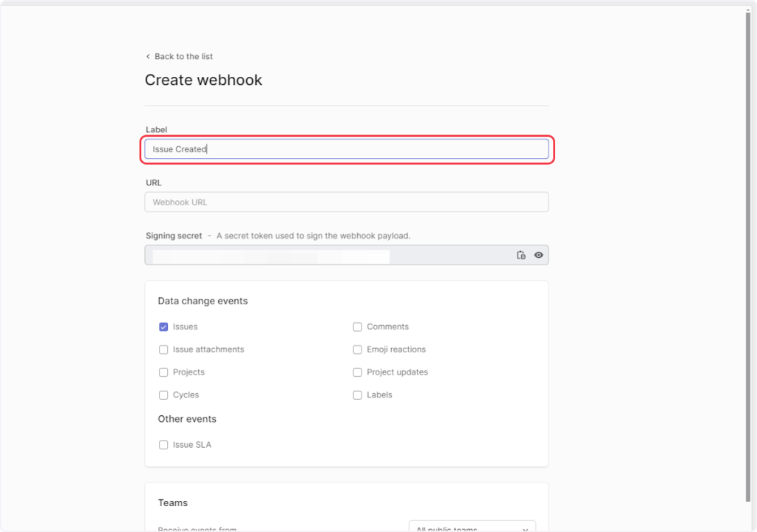Enable the Issue SLA checkbox
The width and height of the screenshot is (757, 532).
pyautogui.click(x=163, y=445)
